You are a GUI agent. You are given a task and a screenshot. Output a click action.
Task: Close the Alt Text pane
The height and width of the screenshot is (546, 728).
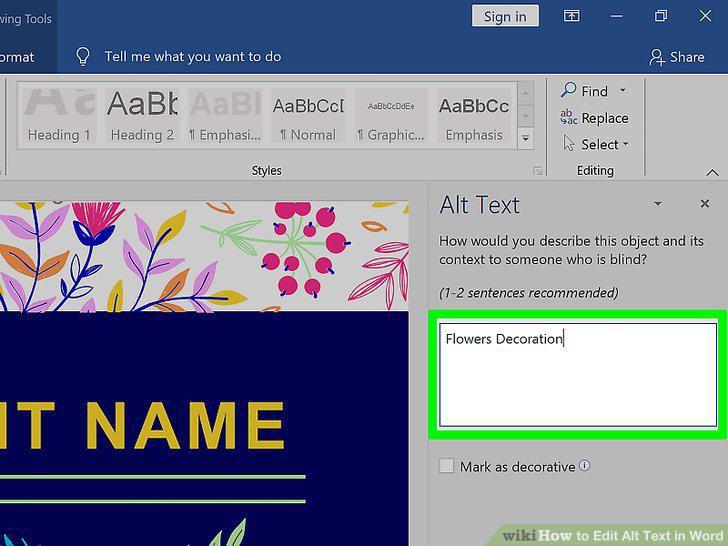pos(705,203)
